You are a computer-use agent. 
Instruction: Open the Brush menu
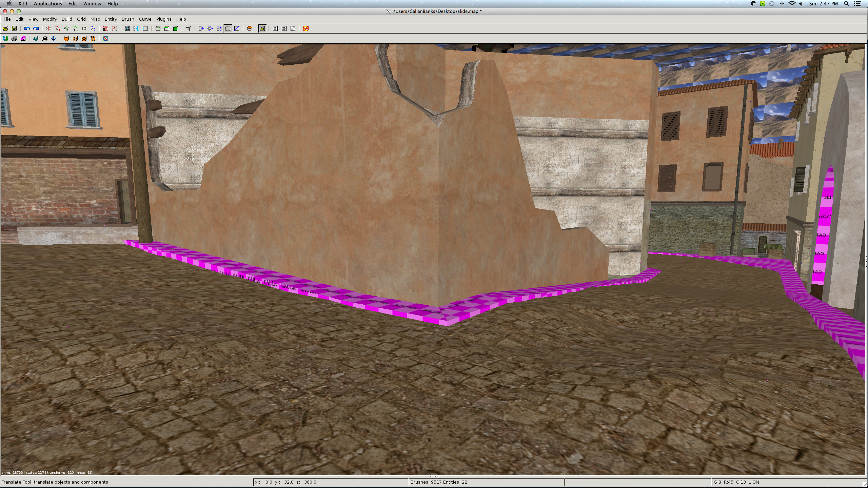coord(128,19)
